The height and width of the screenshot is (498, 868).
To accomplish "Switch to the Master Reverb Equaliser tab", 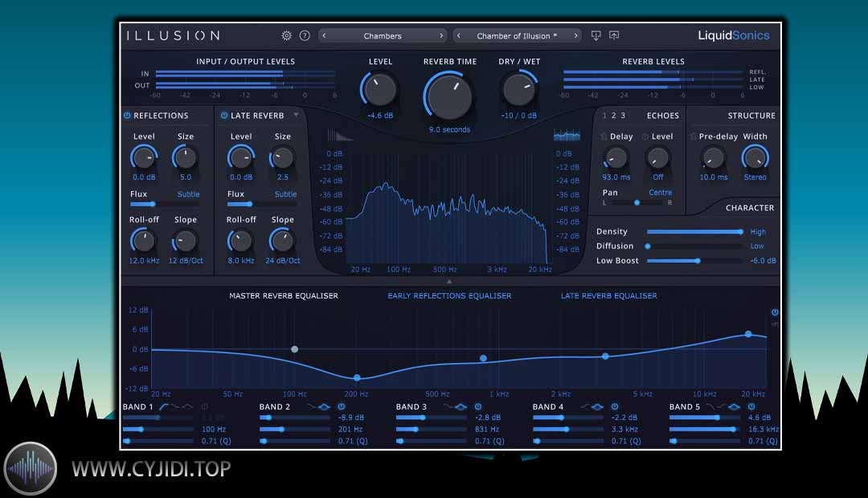I will tap(284, 296).
